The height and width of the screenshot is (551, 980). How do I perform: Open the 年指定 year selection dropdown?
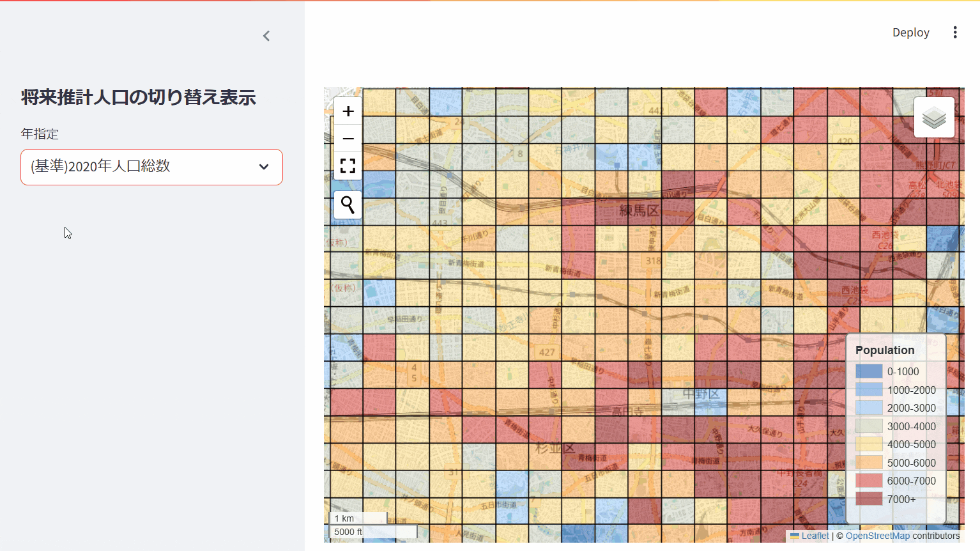[151, 167]
